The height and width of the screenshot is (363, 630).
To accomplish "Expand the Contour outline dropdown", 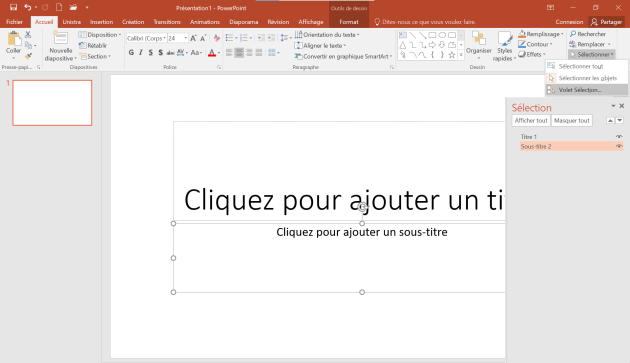I will coord(535,44).
